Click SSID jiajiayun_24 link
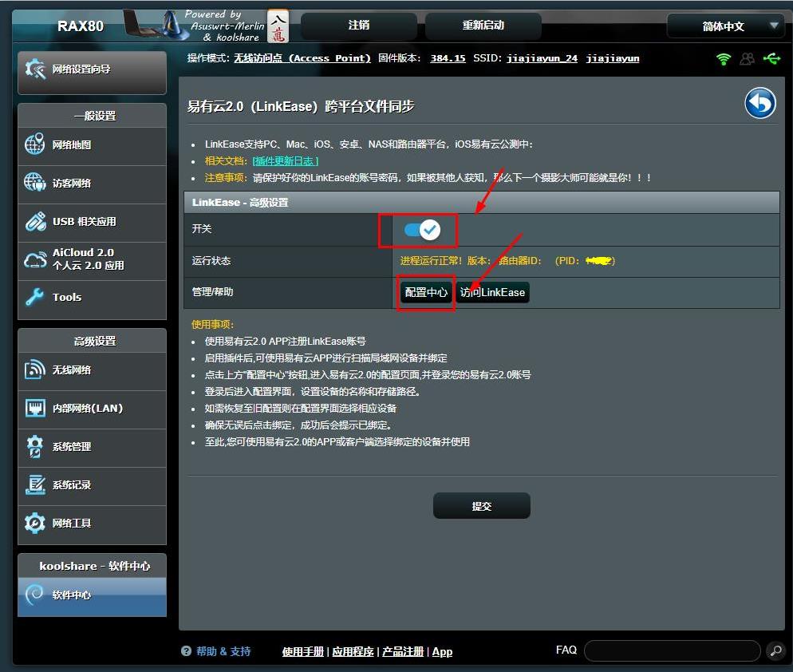The width and height of the screenshot is (793, 672). point(542,58)
